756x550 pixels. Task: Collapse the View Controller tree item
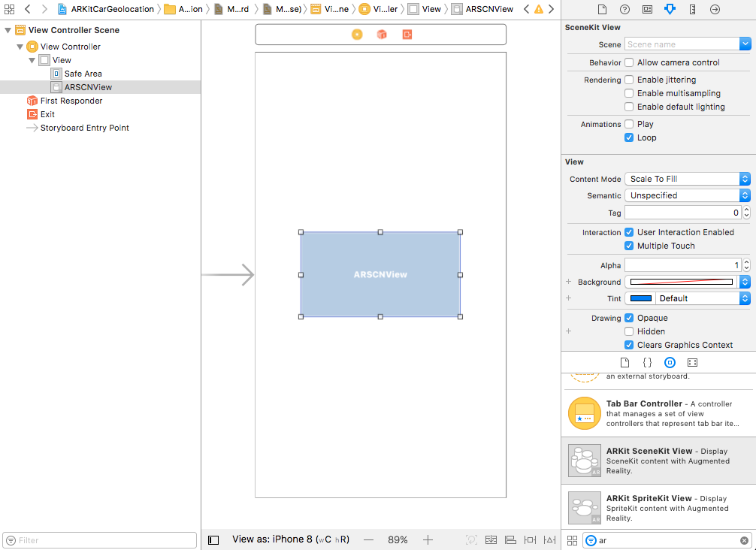(20, 47)
